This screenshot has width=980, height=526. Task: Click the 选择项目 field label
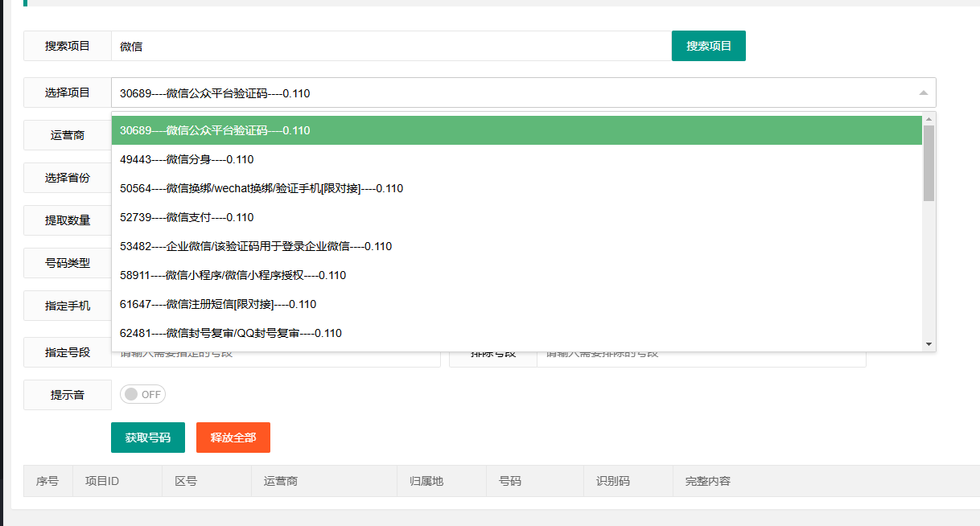click(x=68, y=92)
